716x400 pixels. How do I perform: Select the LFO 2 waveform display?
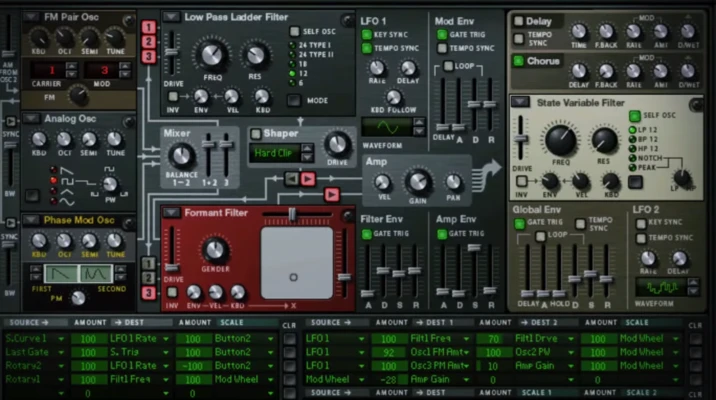point(662,288)
